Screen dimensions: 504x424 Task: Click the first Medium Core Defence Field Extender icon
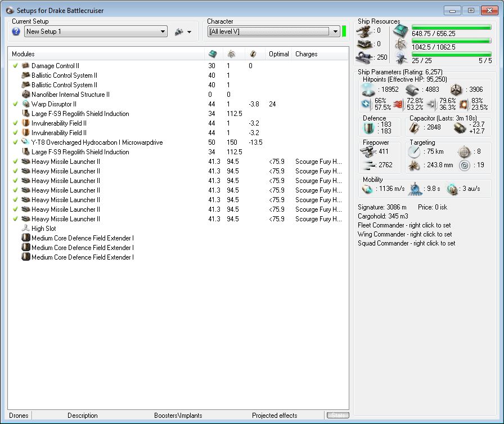tap(25, 238)
